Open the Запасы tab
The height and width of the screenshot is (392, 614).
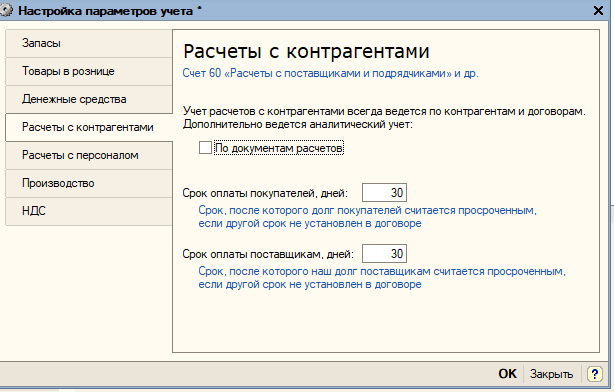point(89,43)
